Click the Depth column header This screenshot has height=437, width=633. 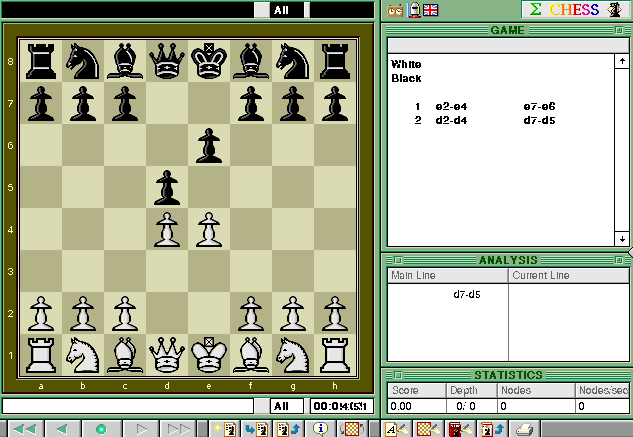(x=472, y=390)
